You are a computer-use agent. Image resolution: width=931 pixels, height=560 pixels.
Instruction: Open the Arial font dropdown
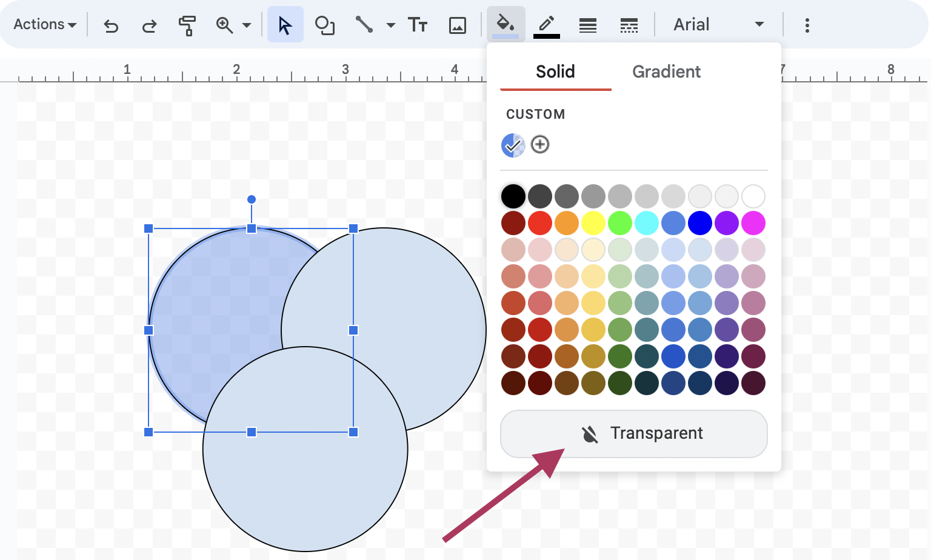(718, 25)
